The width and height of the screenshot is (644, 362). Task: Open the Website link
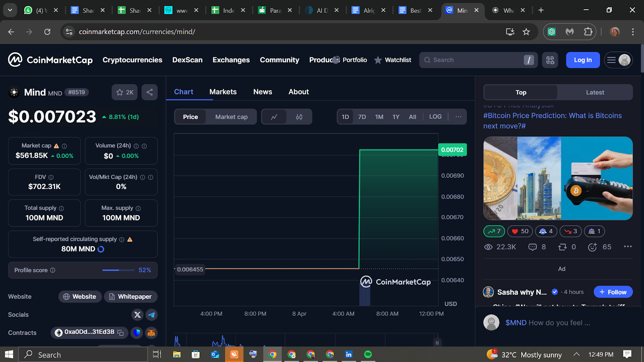coord(80,296)
